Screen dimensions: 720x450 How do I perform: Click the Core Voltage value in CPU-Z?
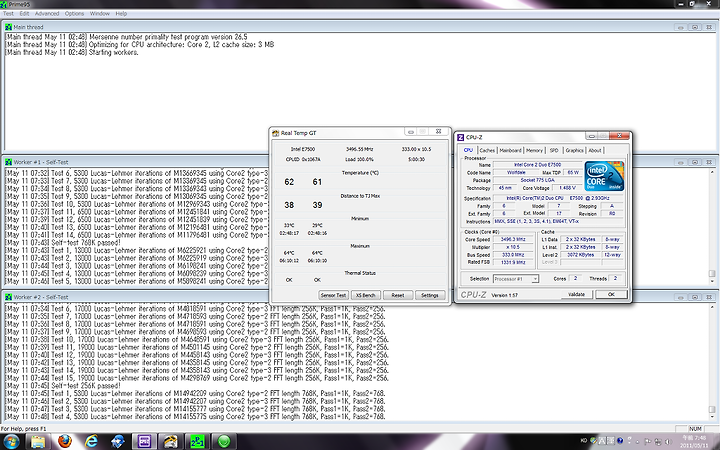pyautogui.click(x=567, y=188)
